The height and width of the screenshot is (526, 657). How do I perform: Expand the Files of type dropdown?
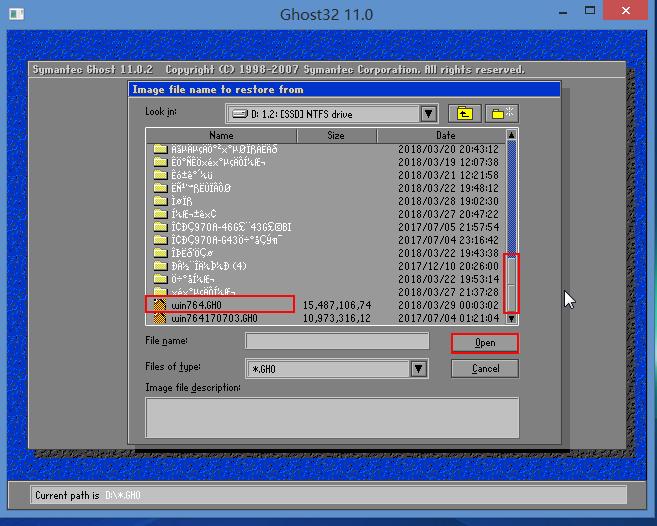tap(419, 369)
